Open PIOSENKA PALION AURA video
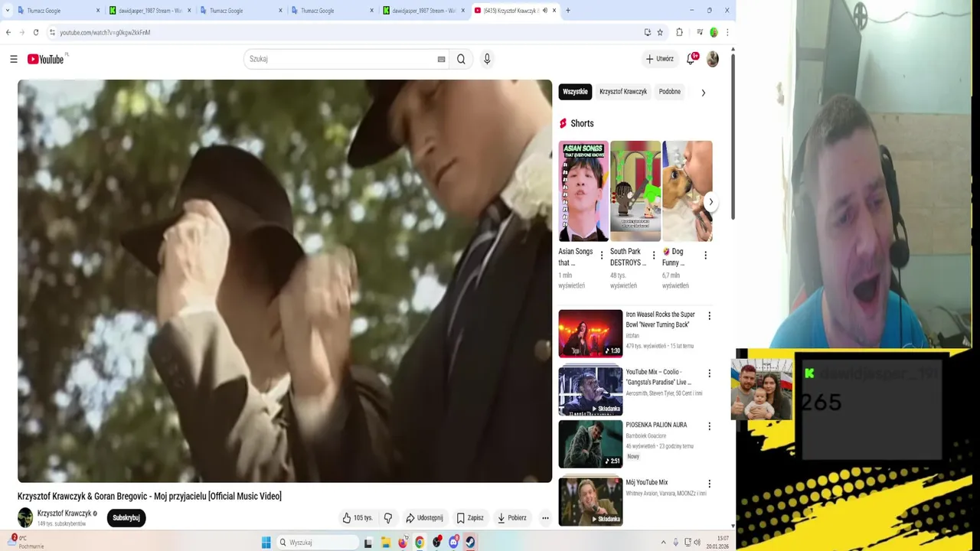Image resolution: width=980 pixels, height=551 pixels. pyautogui.click(x=590, y=444)
